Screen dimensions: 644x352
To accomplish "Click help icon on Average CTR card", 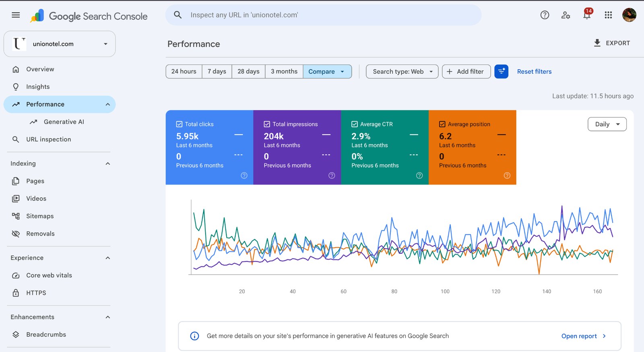I will [419, 176].
